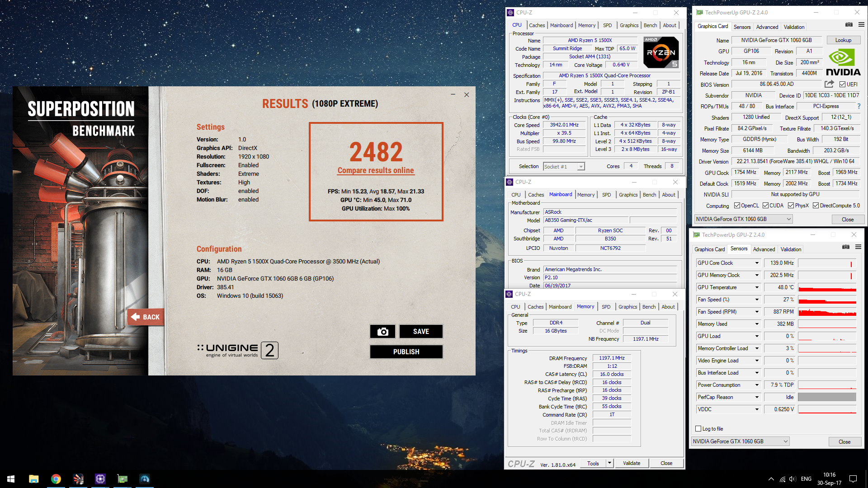Open the Compare results online link
868x488 pixels.
(376, 170)
